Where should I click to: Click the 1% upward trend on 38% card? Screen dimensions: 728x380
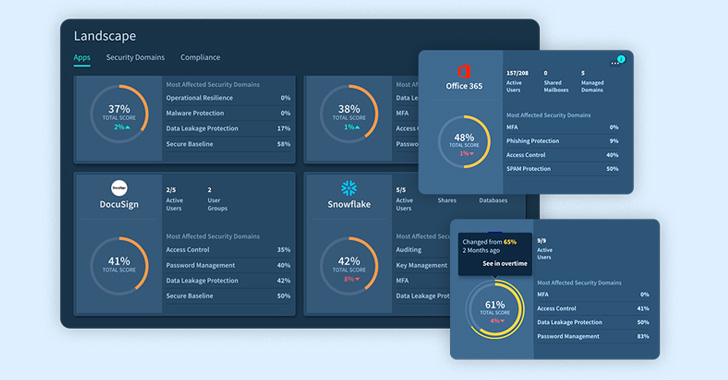click(x=352, y=127)
